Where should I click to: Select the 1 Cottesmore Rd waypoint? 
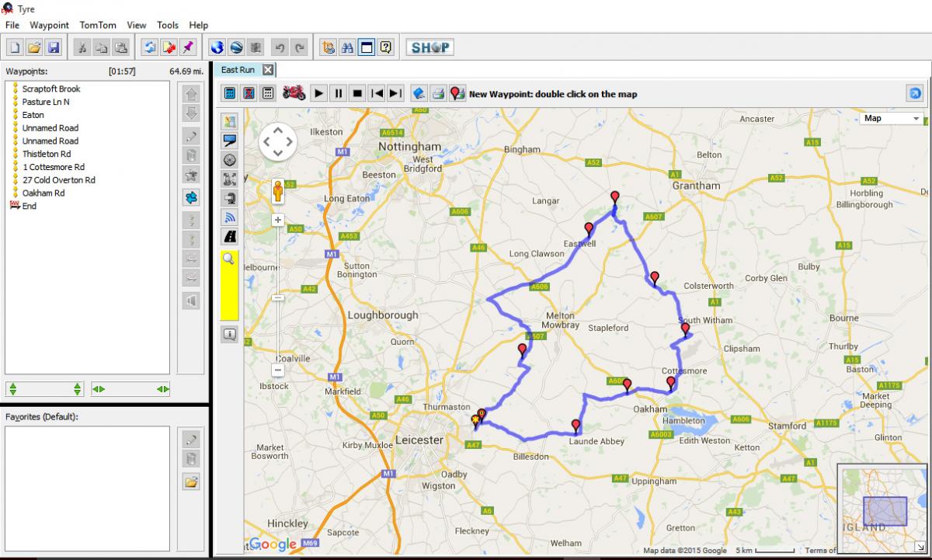point(54,167)
